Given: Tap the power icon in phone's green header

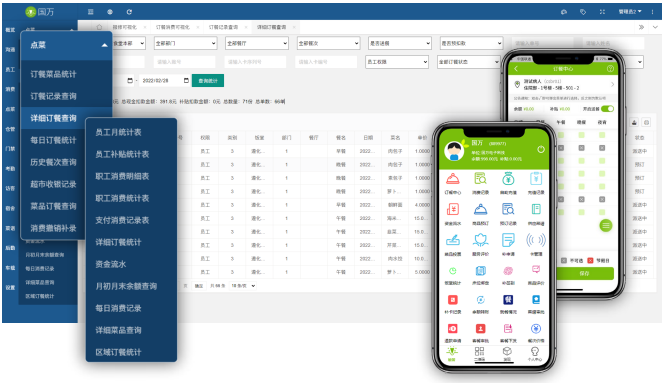Looking at the screenshot, I should [x=540, y=150].
